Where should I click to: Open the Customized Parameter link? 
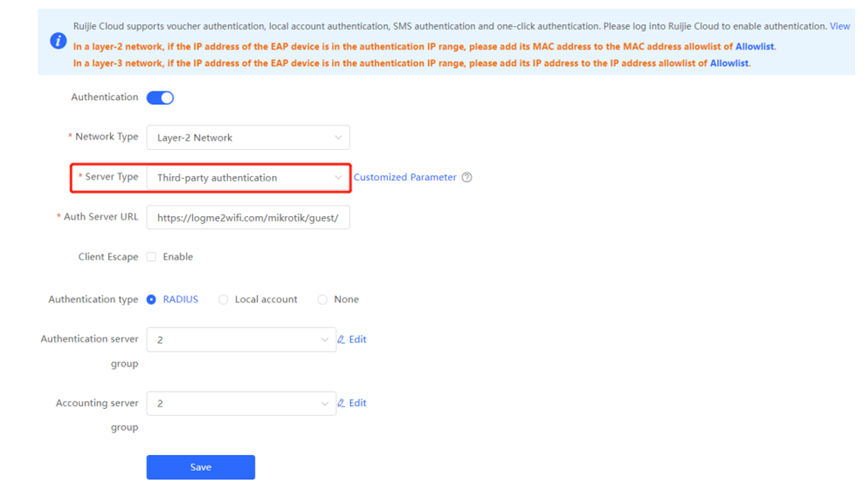tap(405, 177)
